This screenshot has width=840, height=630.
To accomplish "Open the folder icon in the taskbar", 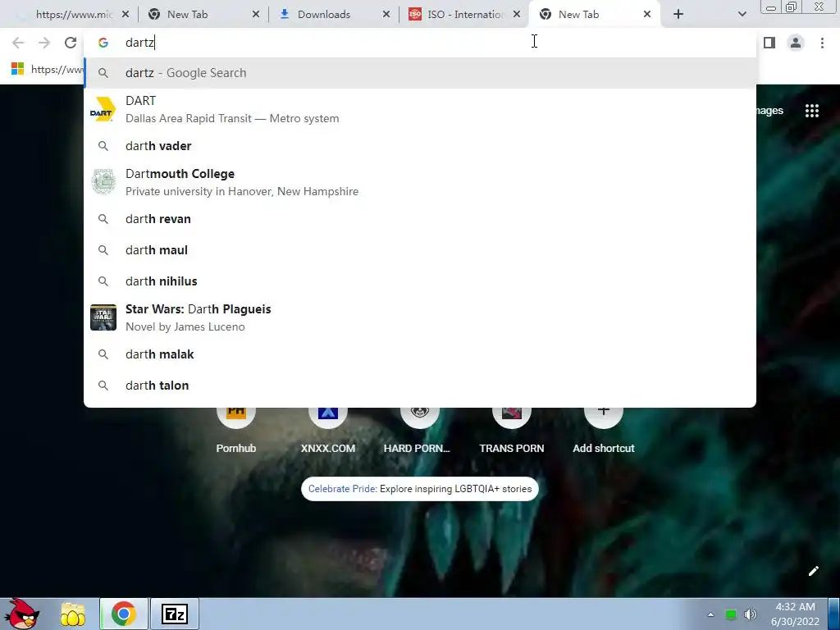I will 72,614.
